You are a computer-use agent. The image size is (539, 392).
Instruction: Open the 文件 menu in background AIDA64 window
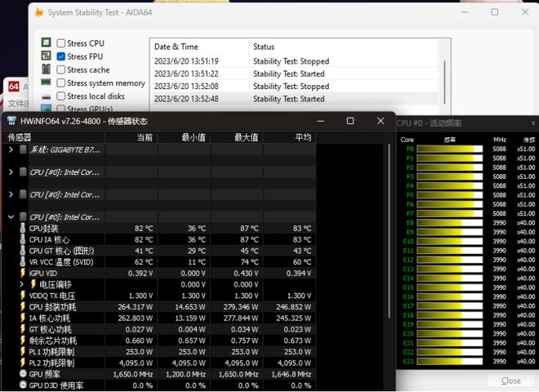point(17,103)
